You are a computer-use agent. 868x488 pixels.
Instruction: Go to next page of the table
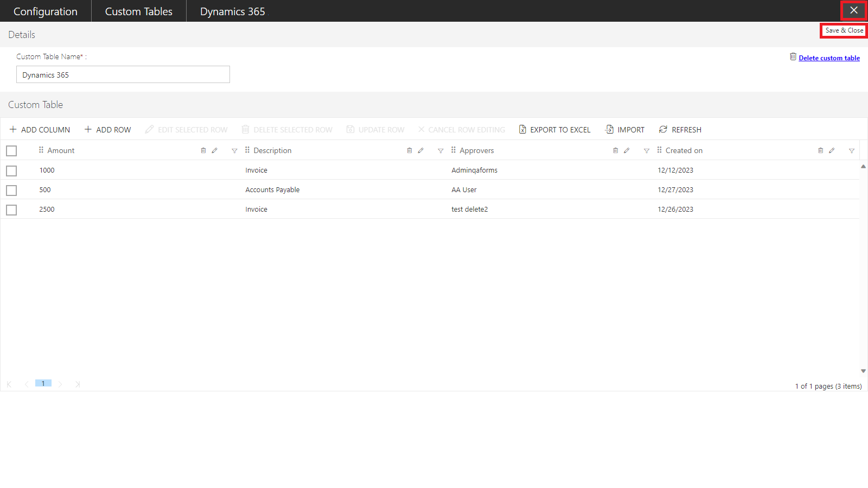[x=60, y=384]
